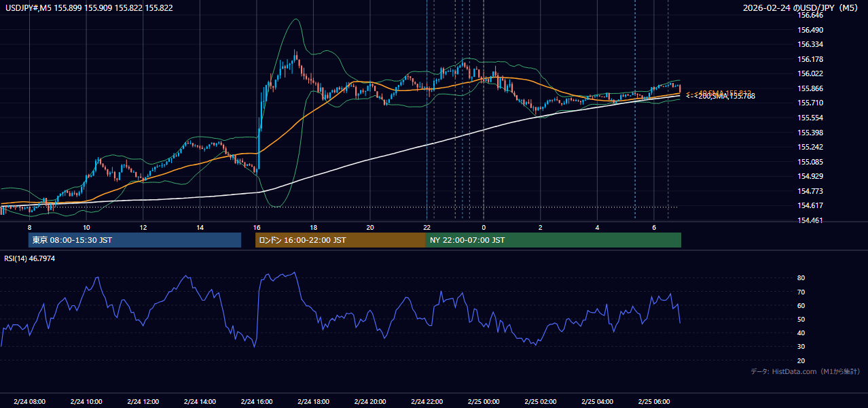Image resolution: width=868 pixels, height=408 pixels.
Task: Click price axis label 155.554
Action: point(811,118)
